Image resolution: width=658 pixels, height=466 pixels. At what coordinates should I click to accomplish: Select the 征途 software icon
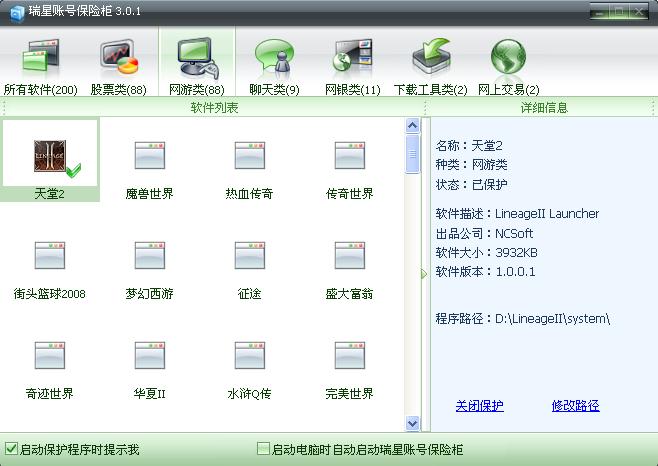250,255
